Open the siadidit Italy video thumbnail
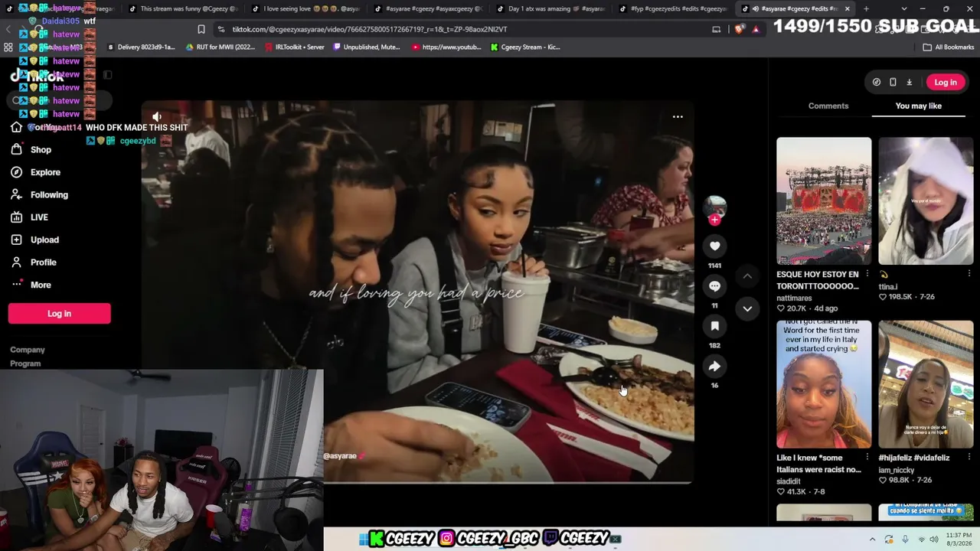 click(824, 384)
